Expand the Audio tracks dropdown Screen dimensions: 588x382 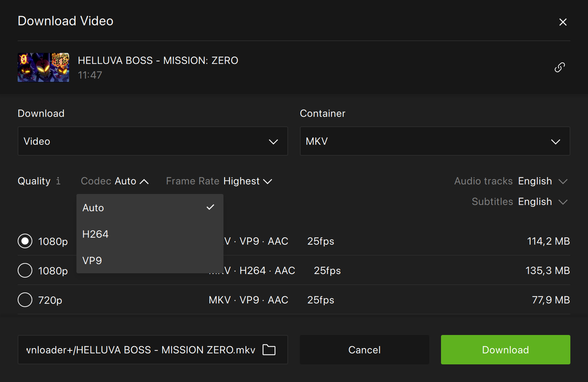click(x=542, y=181)
